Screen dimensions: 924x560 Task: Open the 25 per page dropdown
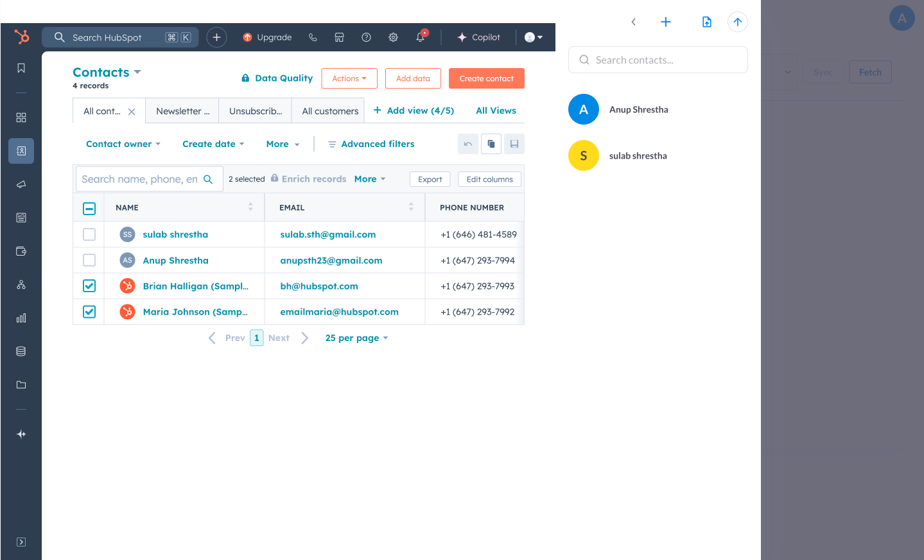click(x=357, y=338)
